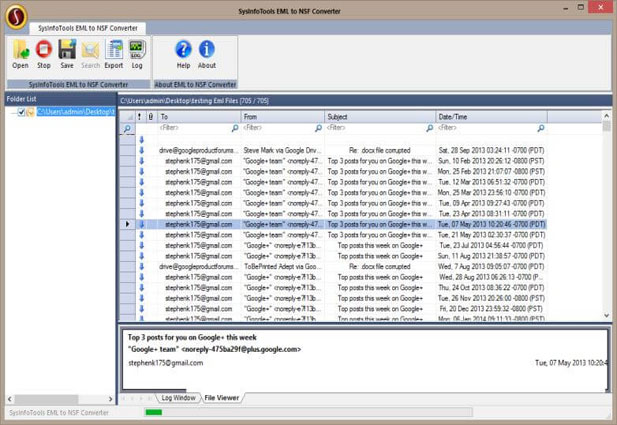Stop the scanning process
This screenshot has width=617, height=425.
43,54
